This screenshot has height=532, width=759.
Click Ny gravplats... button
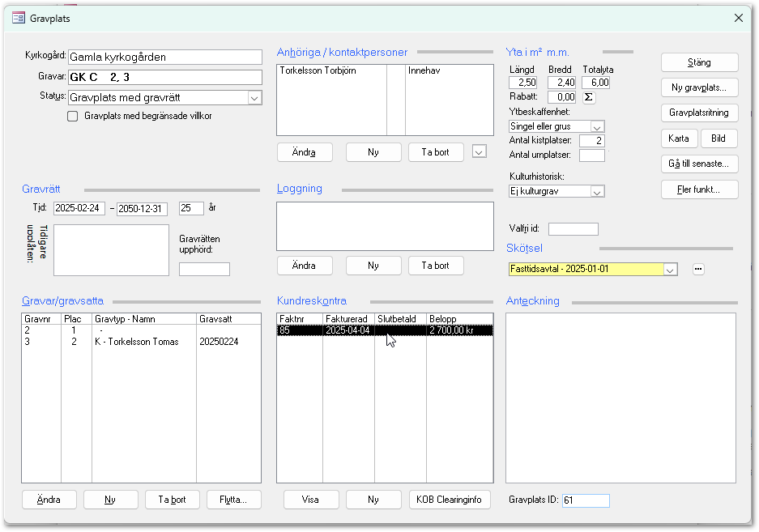pyautogui.click(x=699, y=87)
